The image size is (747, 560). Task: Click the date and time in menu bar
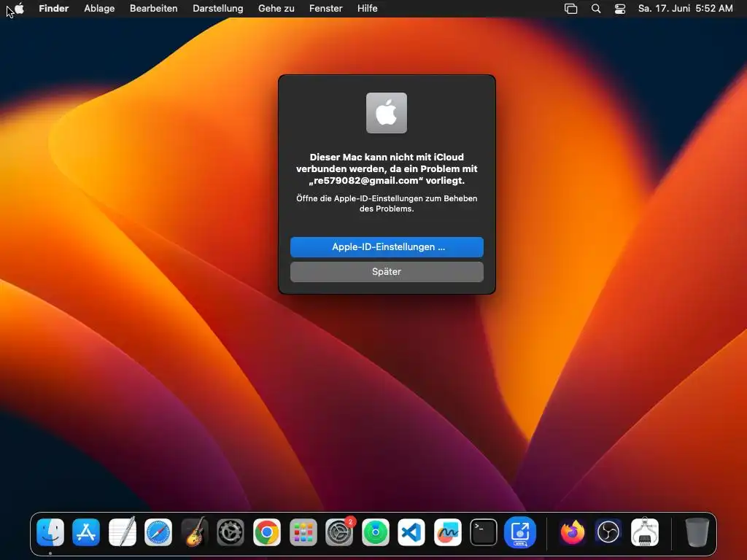tap(685, 9)
